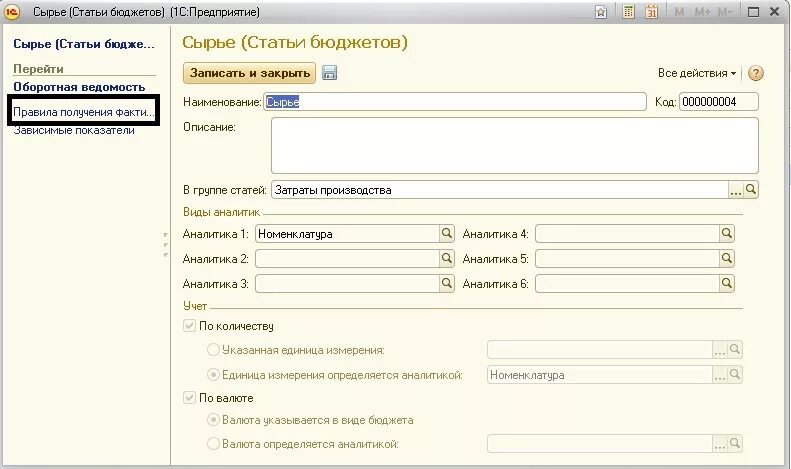Open lookup for Аналитика 1 field
Image resolution: width=791 pixels, height=469 pixels.
(x=447, y=233)
